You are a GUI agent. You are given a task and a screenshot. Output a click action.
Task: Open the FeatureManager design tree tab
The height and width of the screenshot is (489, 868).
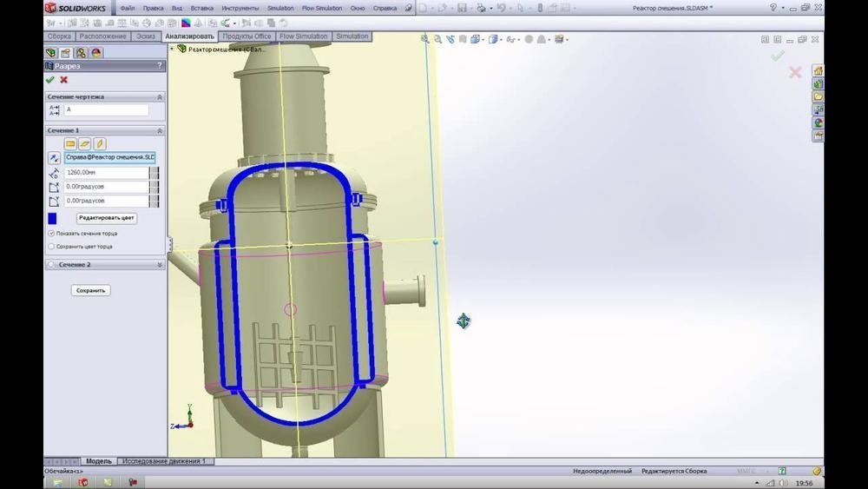tap(51, 53)
